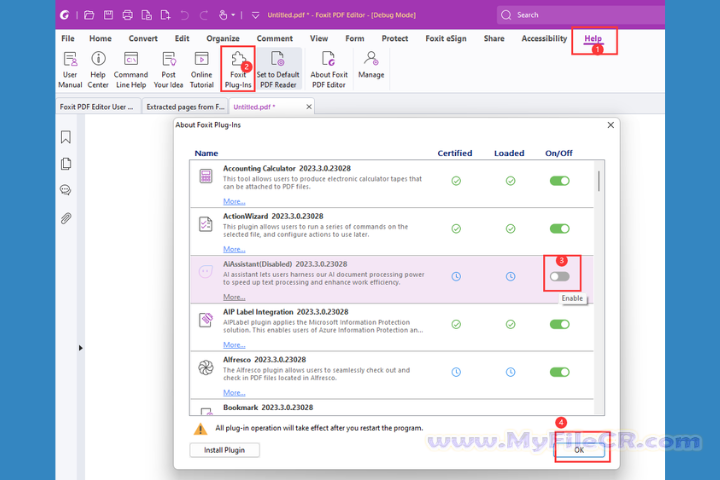Click More link for ActionWizard
This screenshot has width=720, height=480.
click(234, 249)
